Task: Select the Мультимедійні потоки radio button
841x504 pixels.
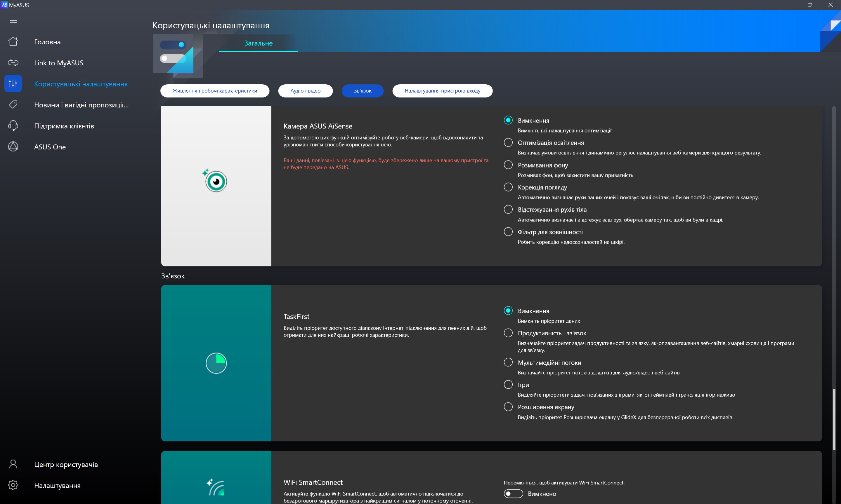Action: point(508,362)
